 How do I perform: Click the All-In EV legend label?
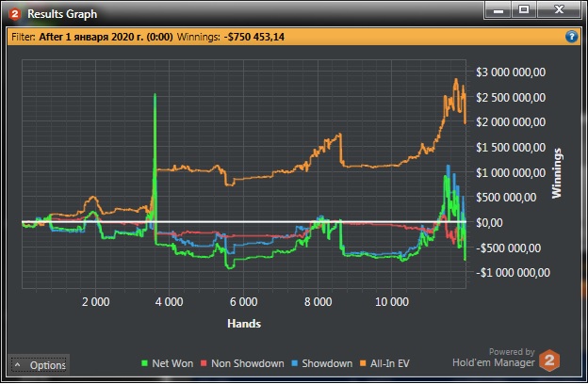389,363
